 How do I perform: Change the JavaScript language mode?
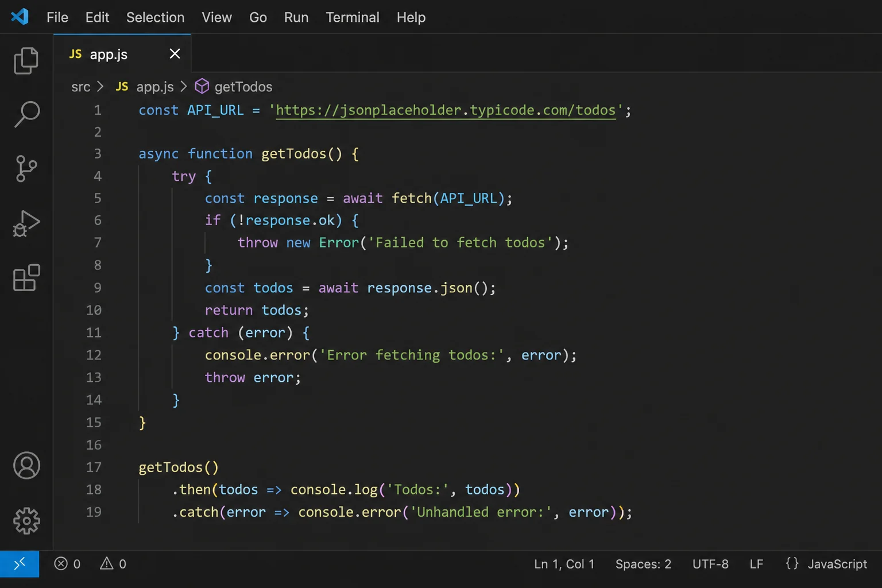point(837,564)
